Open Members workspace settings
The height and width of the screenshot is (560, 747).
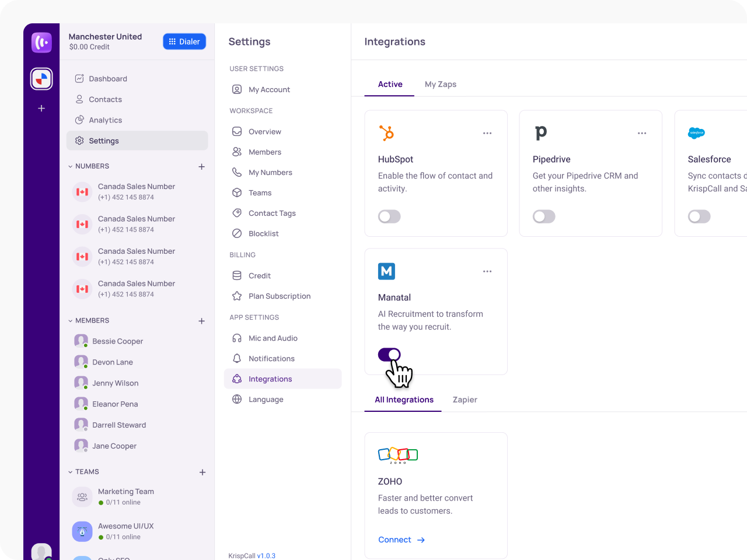pyautogui.click(x=283, y=152)
